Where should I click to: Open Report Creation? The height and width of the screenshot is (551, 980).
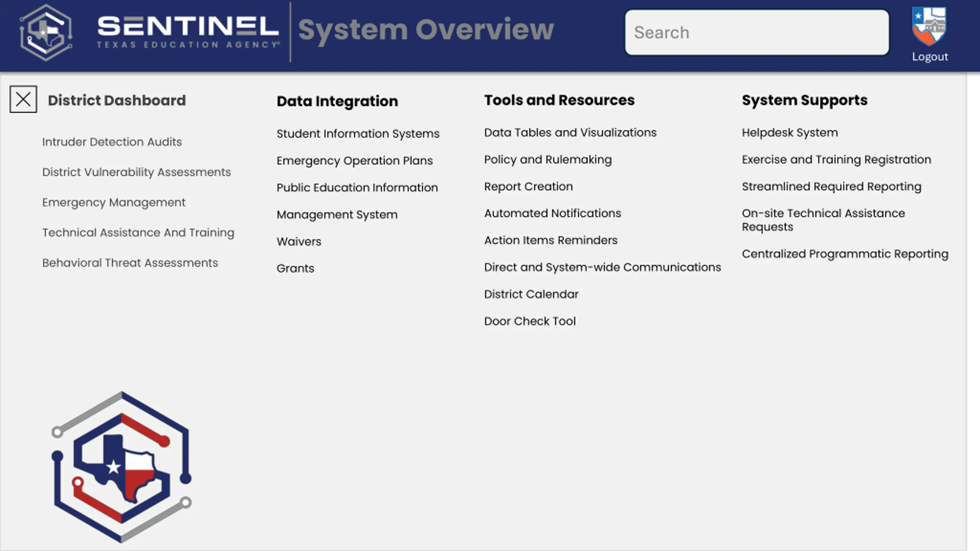[x=529, y=186]
